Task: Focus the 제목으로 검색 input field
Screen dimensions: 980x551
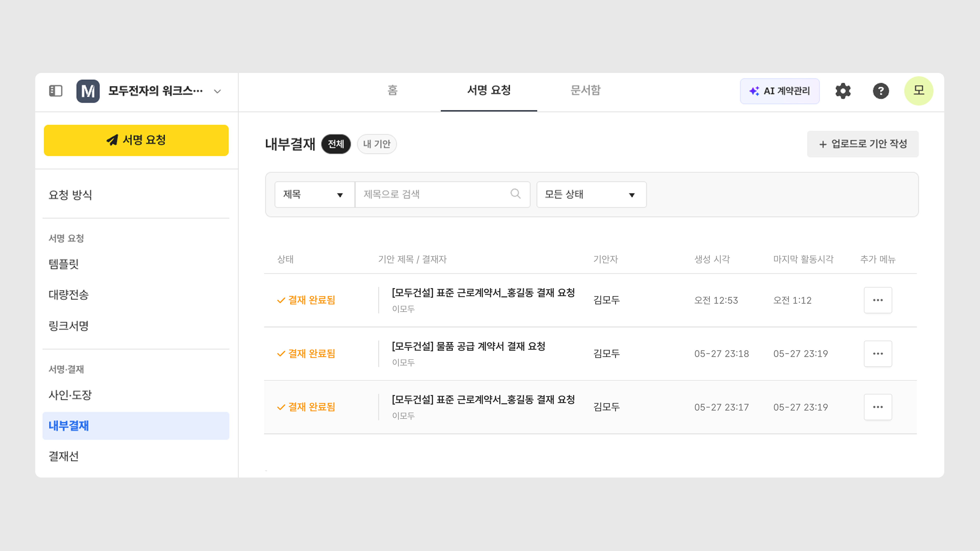Action: [434, 194]
